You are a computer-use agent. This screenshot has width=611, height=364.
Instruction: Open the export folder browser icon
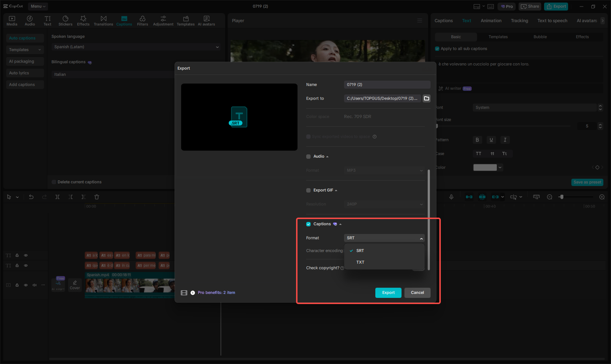(x=427, y=98)
